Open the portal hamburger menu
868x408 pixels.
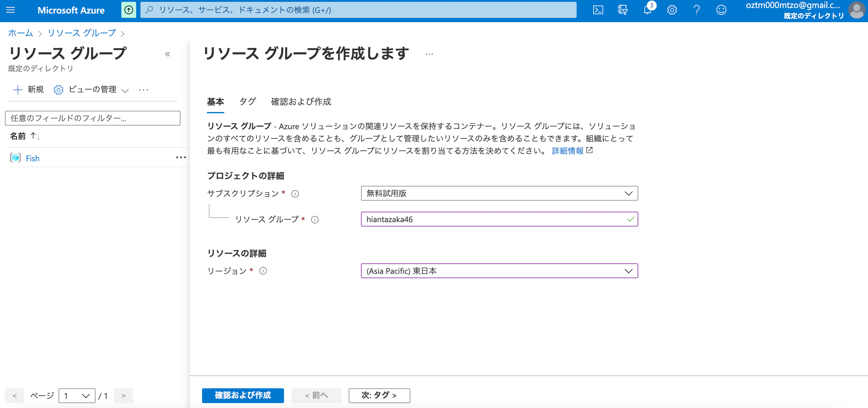point(10,10)
